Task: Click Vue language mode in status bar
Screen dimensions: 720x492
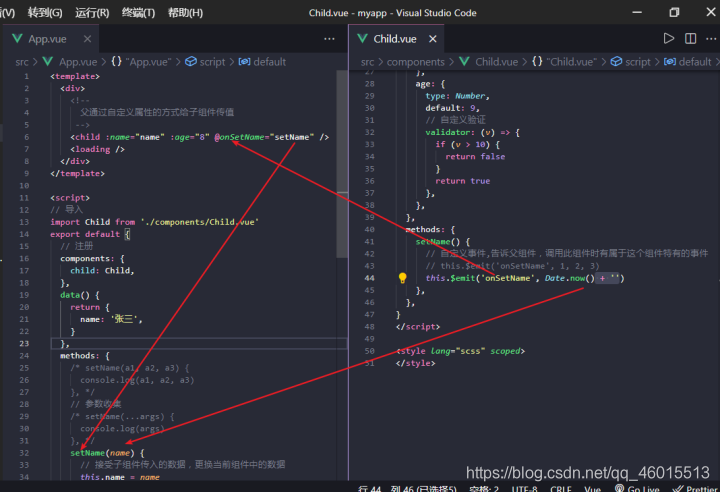Action: click(593, 489)
